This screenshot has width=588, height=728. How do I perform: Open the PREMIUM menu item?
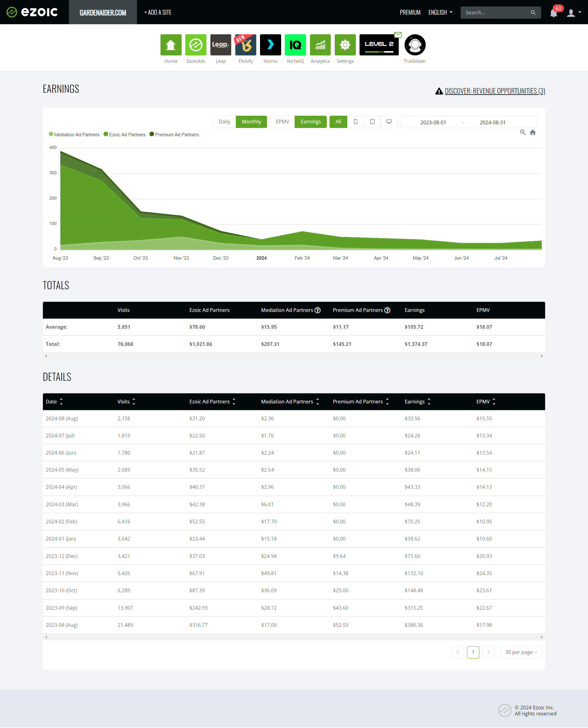(x=410, y=12)
